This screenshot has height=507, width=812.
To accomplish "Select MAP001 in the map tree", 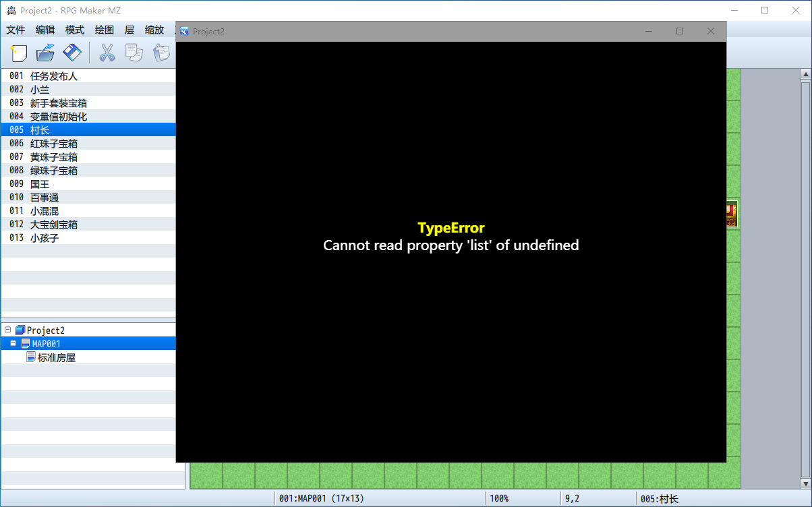I will tap(47, 344).
